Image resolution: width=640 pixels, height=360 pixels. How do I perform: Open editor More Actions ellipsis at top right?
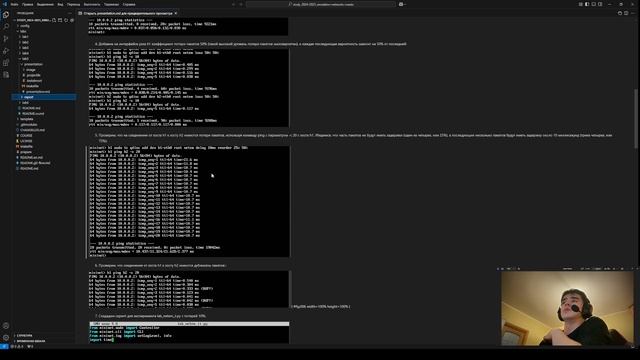[633, 13]
